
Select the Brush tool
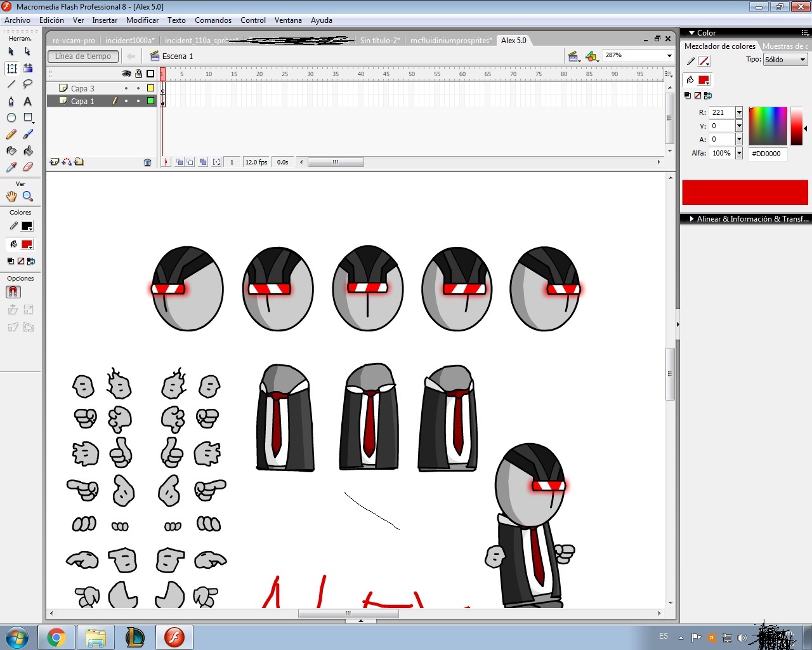pyautogui.click(x=28, y=134)
